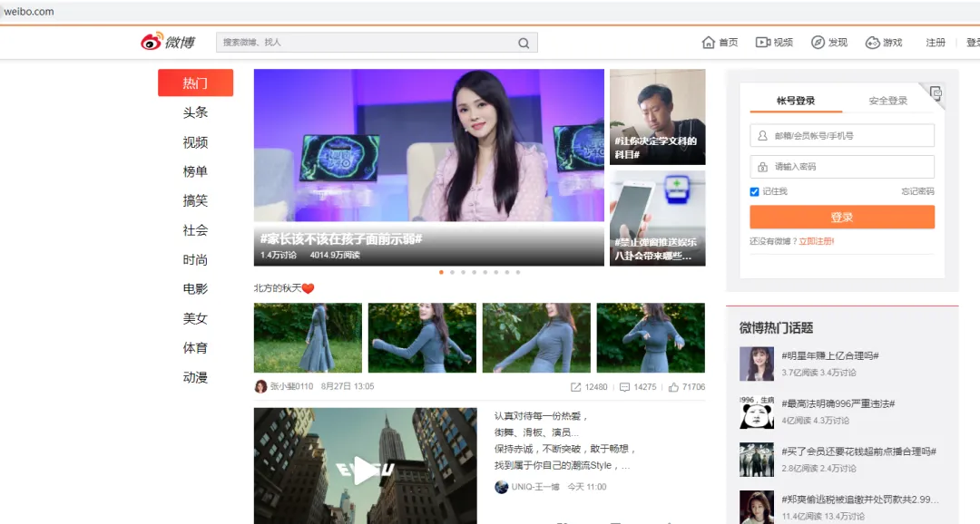Click 忘记密码 forgot password link
The image size is (980, 524).
point(917,191)
